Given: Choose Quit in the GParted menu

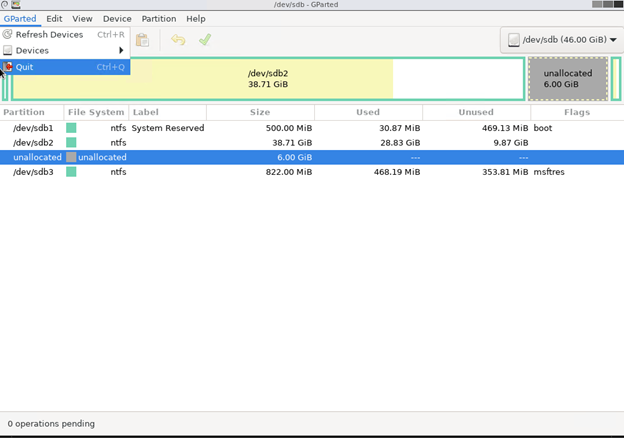Looking at the screenshot, I should (65, 67).
